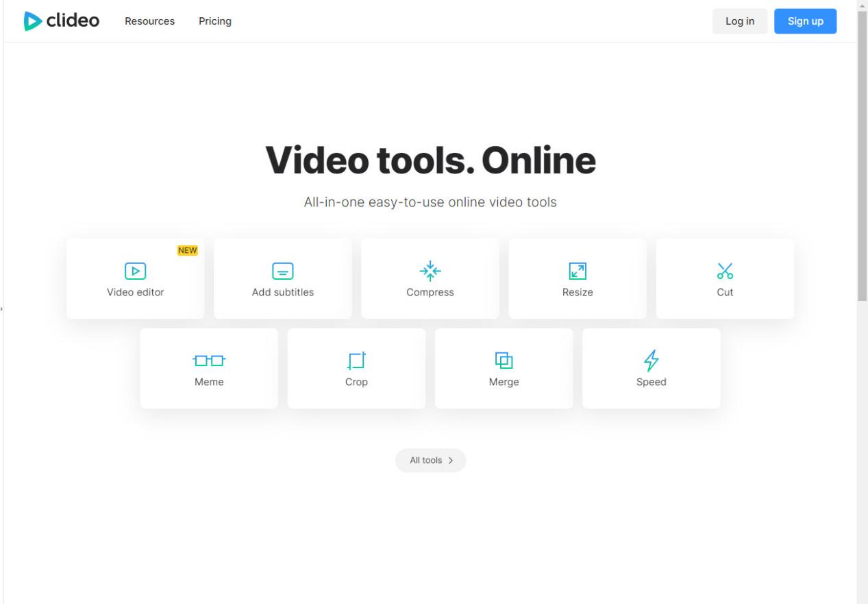Click the All tools chevron arrow
Screen dimensions: 868x604
(451, 461)
